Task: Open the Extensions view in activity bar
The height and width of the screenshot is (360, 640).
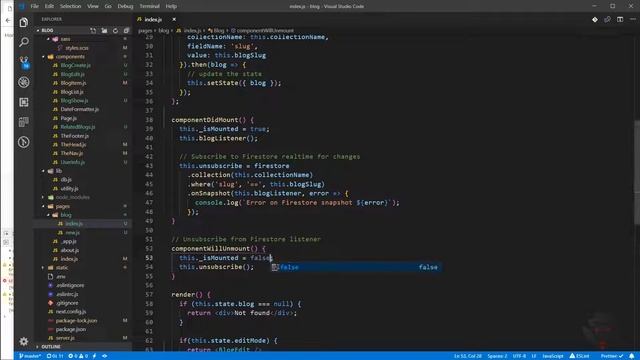Action: (x=24, y=102)
